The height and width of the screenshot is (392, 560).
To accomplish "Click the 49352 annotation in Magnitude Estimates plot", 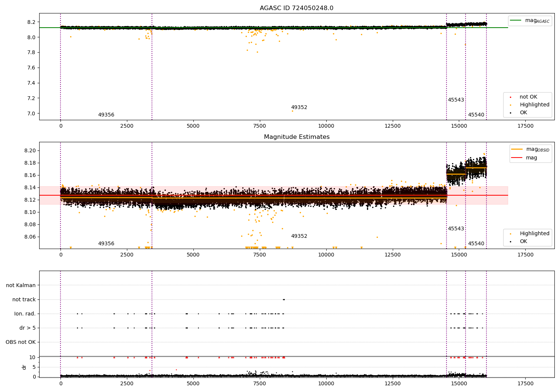I will pos(299,236).
